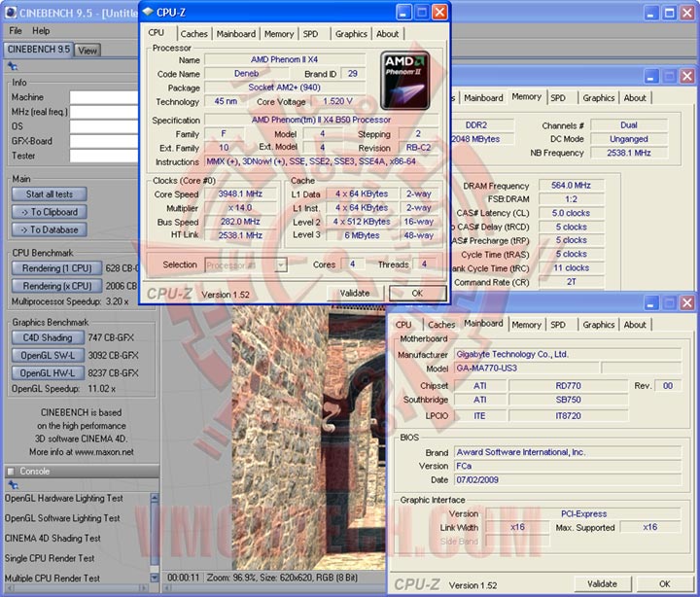Run Rendering (1 CPU) benchmark

point(56,268)
